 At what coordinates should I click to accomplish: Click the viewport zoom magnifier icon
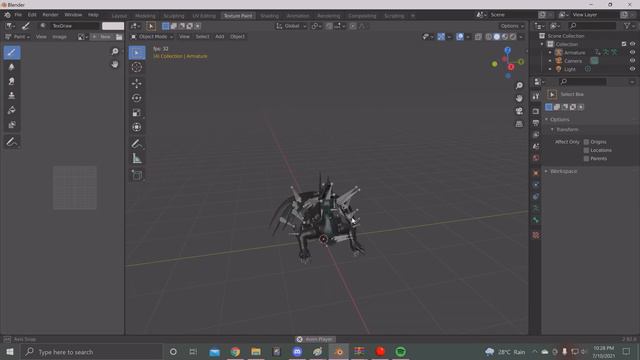pyautogui.click(x=519, y=86)
